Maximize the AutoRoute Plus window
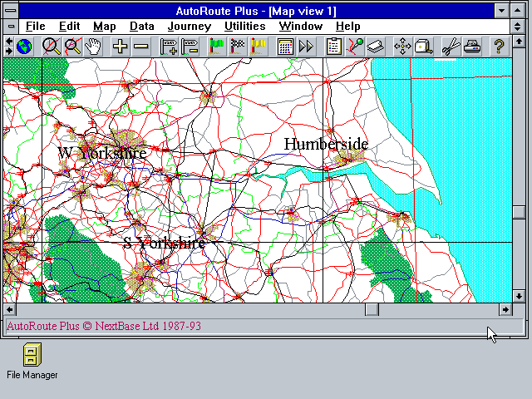 517,11
